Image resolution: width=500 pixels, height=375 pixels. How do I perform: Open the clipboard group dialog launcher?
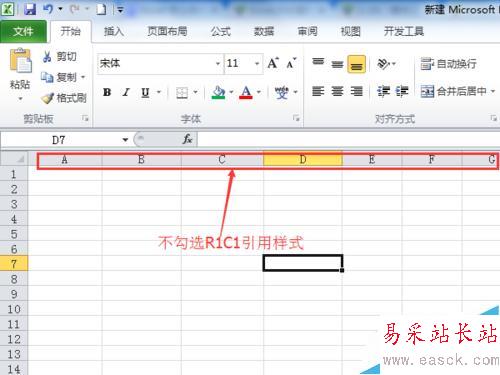coord(85,118)
